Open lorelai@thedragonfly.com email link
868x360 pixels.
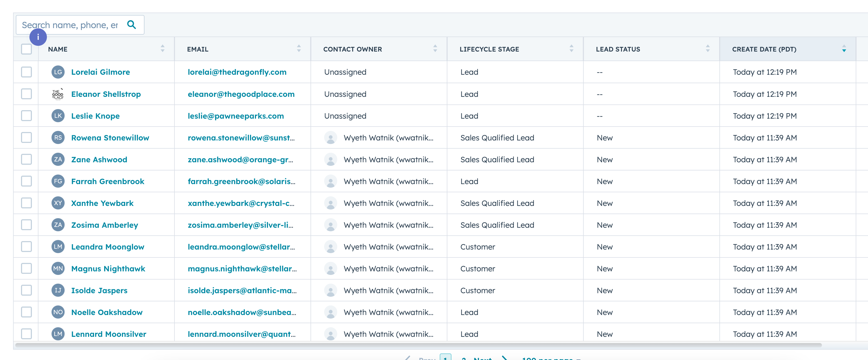coord(237,72)
